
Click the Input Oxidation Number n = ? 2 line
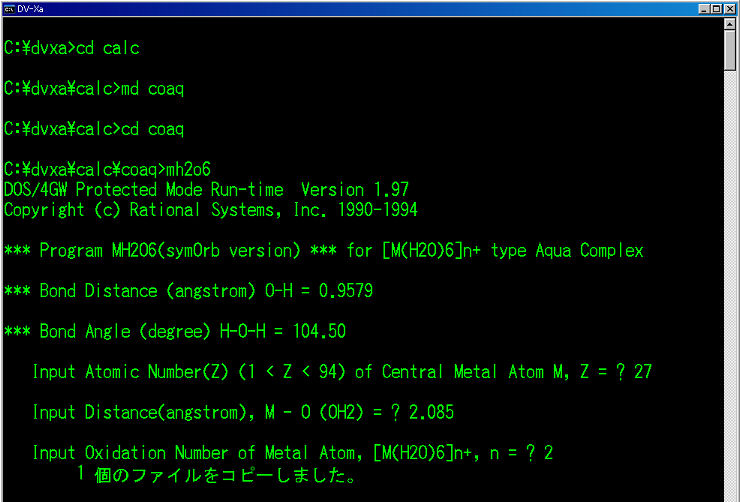click(293, 453)
